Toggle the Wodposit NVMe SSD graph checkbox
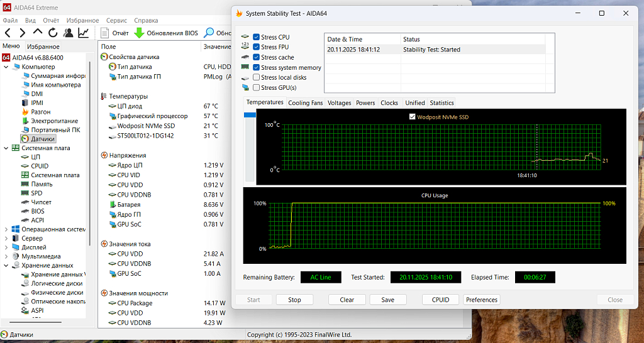 coord(413,117)
